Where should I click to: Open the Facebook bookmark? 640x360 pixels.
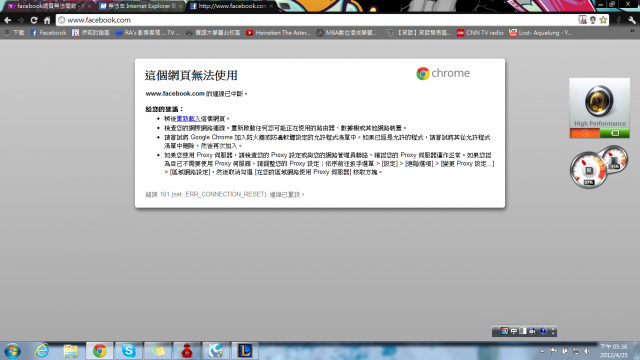click(48, 33)
